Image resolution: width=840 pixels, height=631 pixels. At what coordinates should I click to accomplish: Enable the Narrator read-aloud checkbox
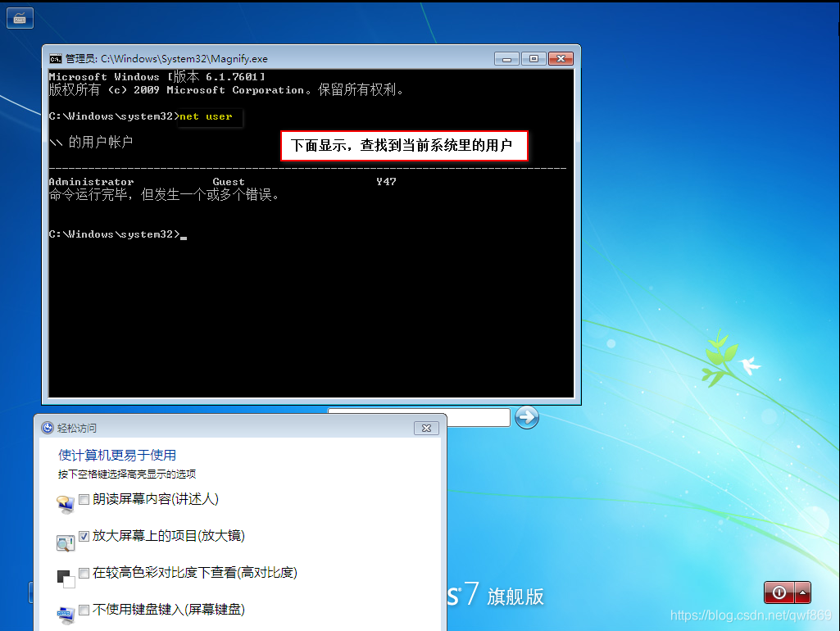pyautogui.click(x=84, y=499)
